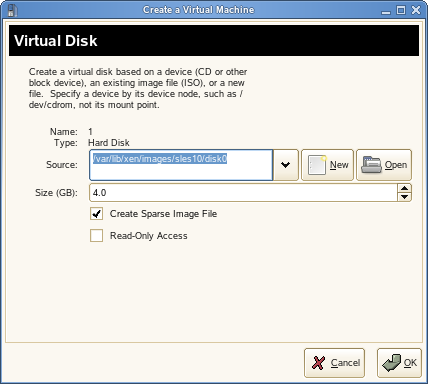This screenshot has height=384, width=428.
Task: Expand the Source path dropdown arrow
Action: (x=285, y=165)
